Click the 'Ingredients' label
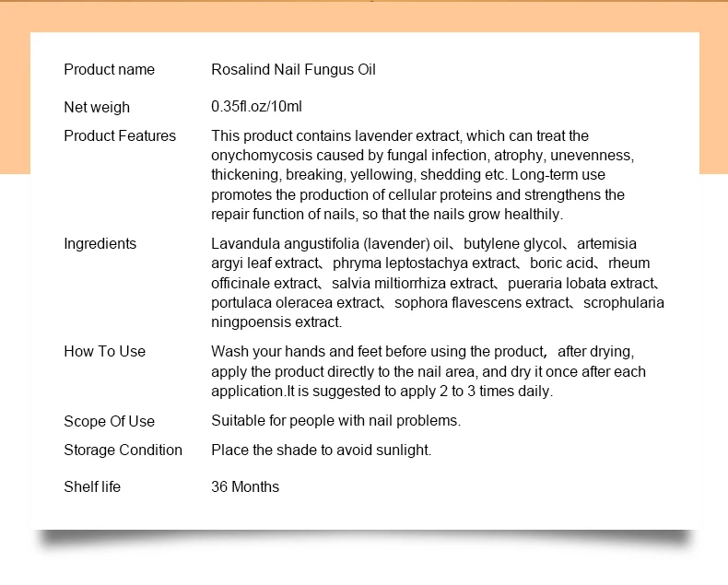Viewport: 728px width, 585px height. click(100, 244)
